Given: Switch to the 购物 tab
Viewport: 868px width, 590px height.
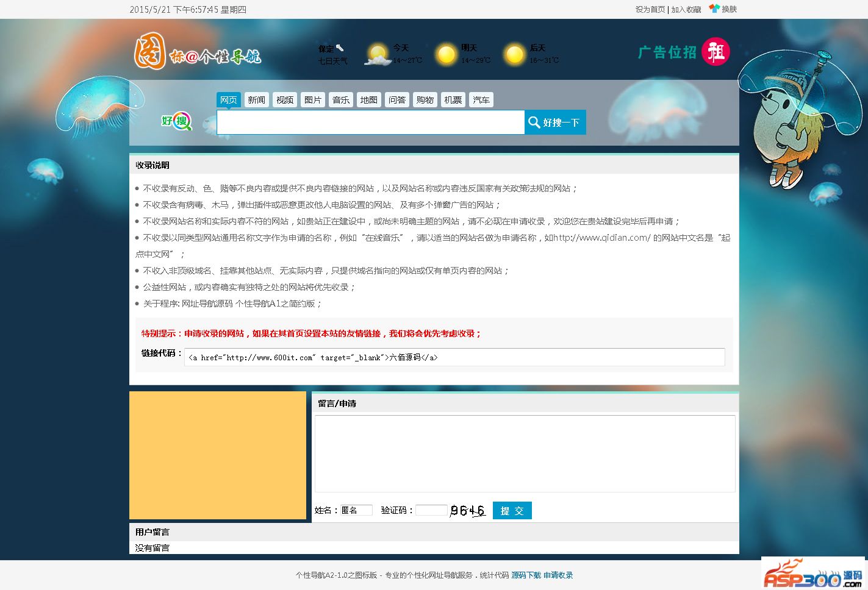Looking at the screenshot, I should 425,100.
